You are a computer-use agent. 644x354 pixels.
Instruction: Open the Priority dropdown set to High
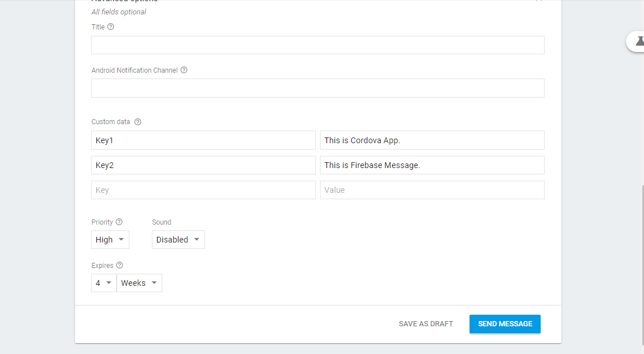coord(110,240)
